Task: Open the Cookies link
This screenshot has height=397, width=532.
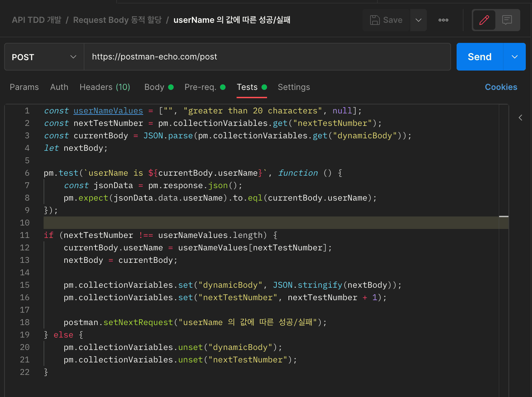Action: click(501, 87)
